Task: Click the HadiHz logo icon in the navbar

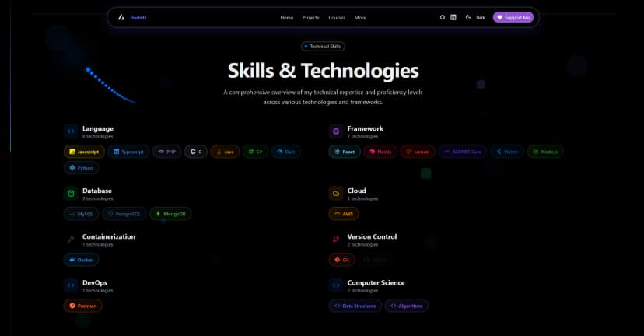Action: pyautogui.click(x=121, y=17)
